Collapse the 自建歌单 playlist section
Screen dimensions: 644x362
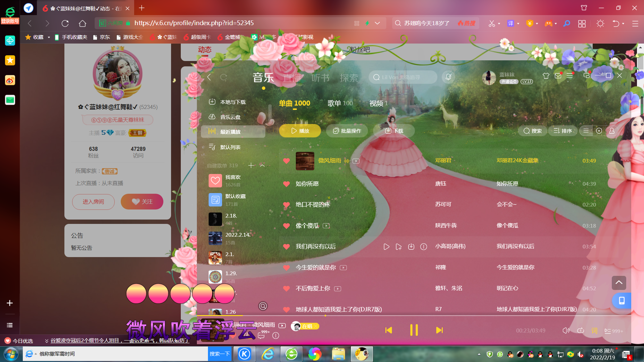(x=262, y=165)
